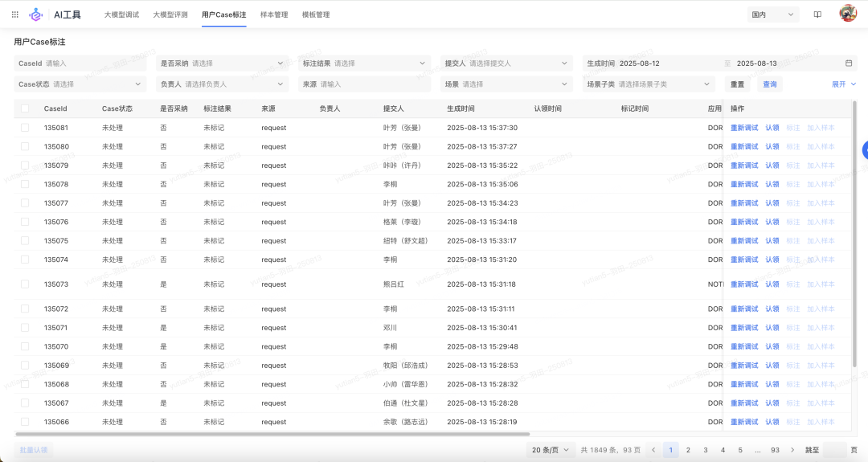
Task: Expand more filters via 展开
Action: coord(844,84)
